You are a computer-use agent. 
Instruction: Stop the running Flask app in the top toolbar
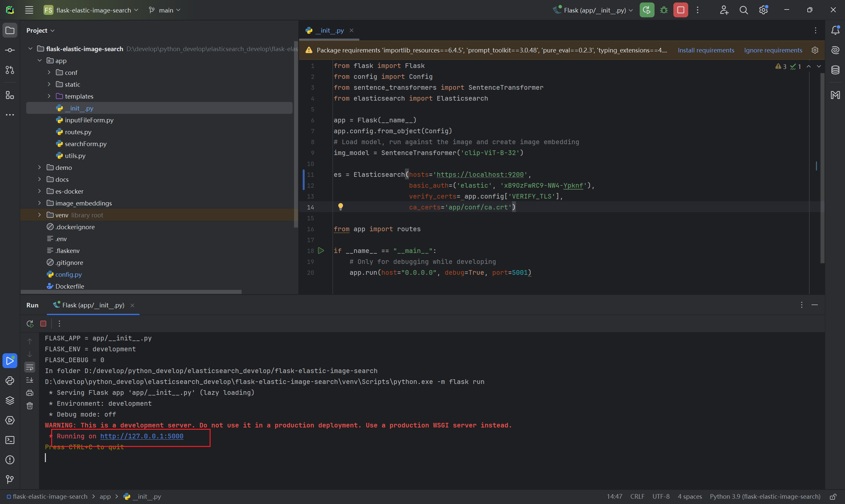tap(681, 10)
